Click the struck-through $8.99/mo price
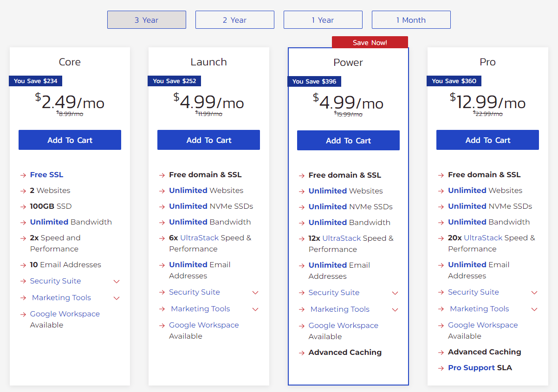558x392 pixels. coord(70,114)
